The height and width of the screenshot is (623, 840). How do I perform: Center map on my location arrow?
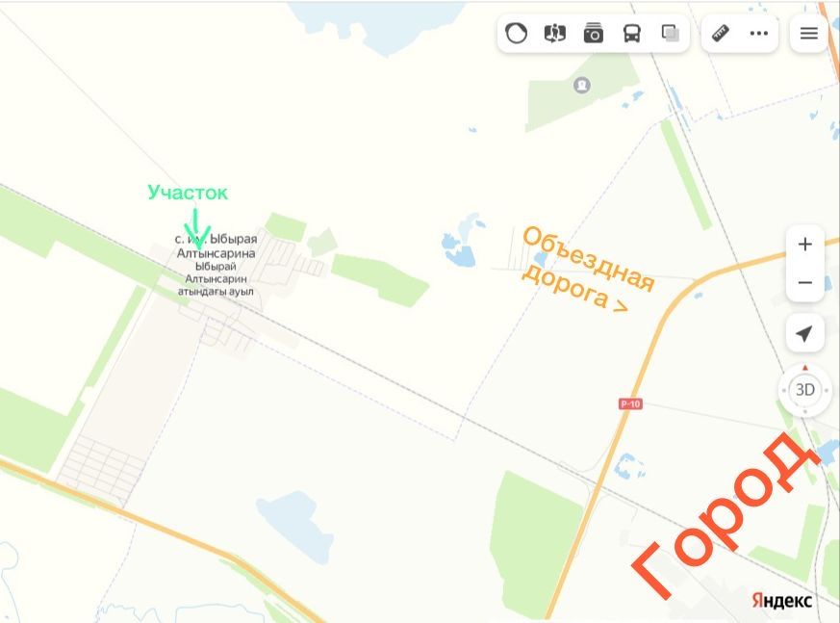[x=804, y=333]
